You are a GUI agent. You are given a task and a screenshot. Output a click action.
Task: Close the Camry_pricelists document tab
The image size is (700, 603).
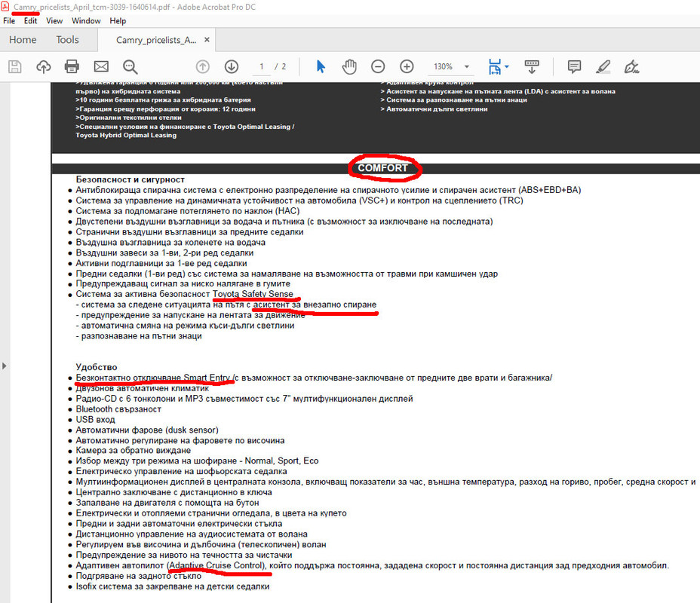pos(207,40)
